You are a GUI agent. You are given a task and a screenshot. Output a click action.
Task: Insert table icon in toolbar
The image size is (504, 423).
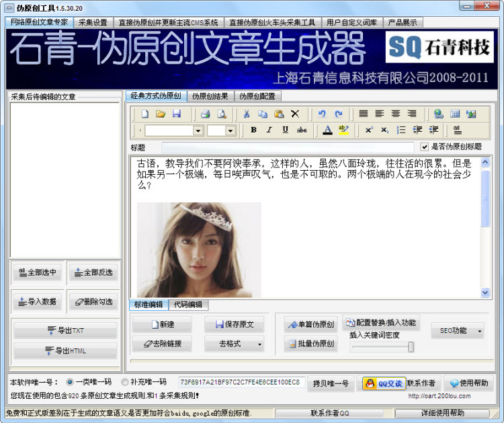[455, 114]
